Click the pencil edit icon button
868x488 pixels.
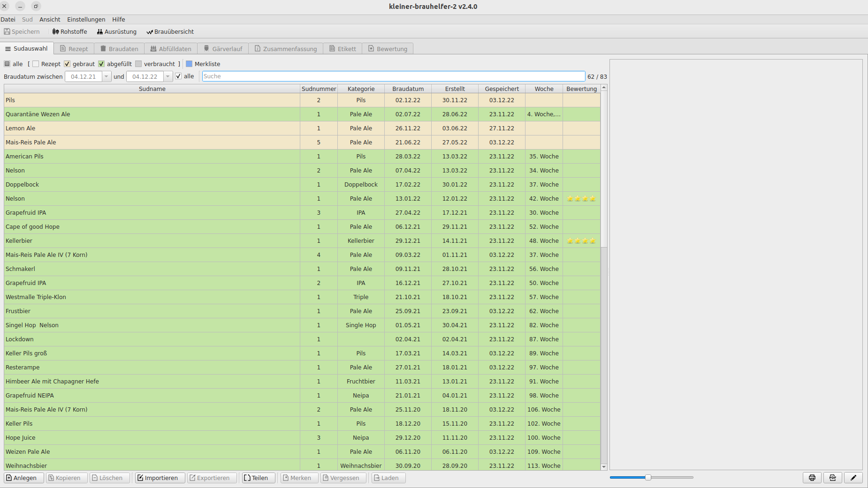click(x=853, y=478)
